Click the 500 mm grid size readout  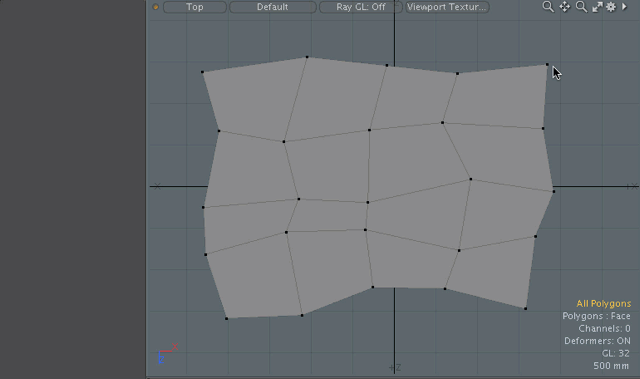point(611,366)
